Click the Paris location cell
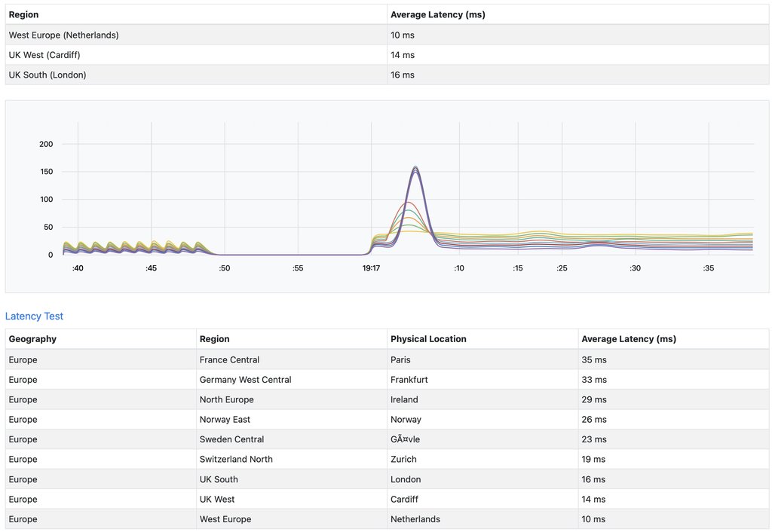This screenshot has width=772, height=532. click(400, 359)
